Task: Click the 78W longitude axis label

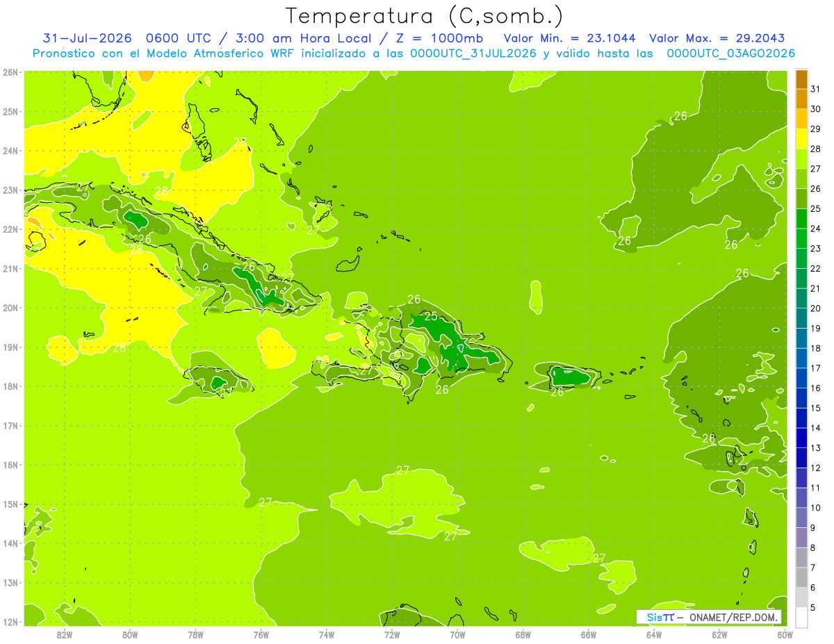Action: click(x=195, y=634)
